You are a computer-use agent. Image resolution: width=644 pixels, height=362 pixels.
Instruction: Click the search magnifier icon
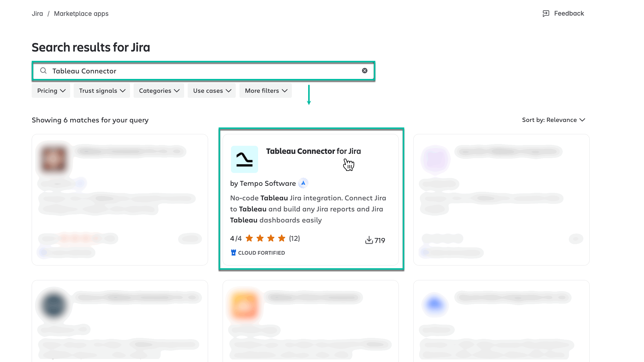(x=44, y=71)
